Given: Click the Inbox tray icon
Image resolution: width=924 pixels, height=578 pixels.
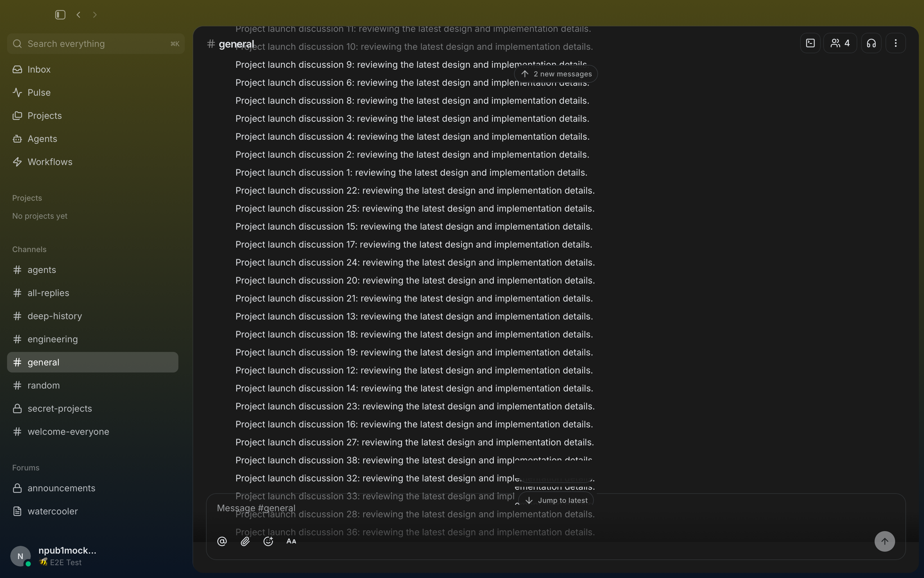Looking at the screenshot, I should (17, 69).
